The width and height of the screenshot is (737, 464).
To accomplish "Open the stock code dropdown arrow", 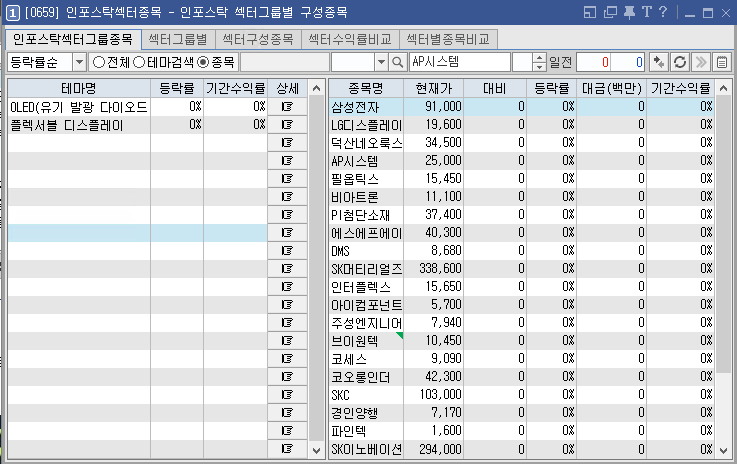I will tap(381, 62).
